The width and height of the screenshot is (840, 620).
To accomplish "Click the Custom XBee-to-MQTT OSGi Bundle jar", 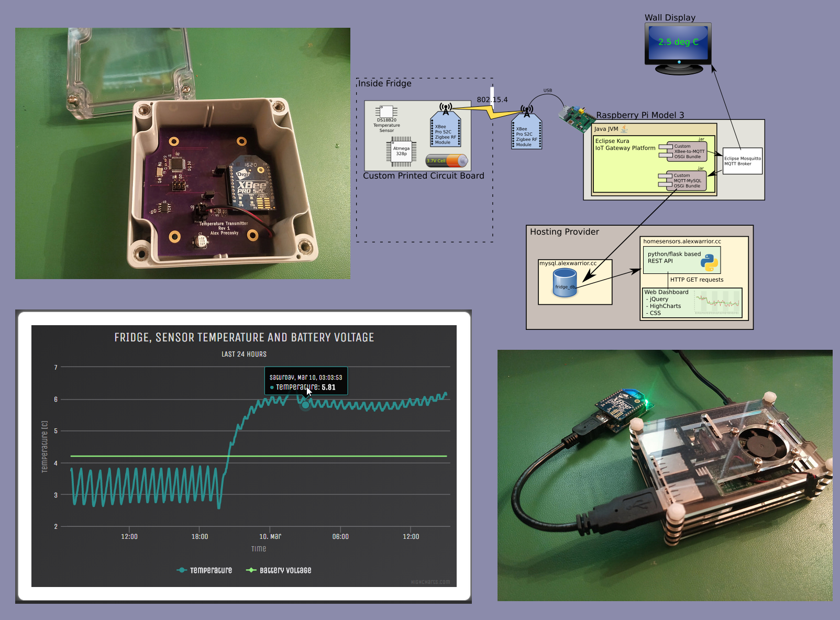I will [x=688, y=151].
